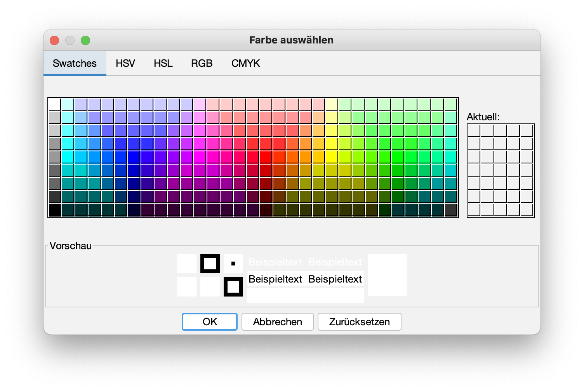Open the HSL tab
584x392 pixels.
163,63
